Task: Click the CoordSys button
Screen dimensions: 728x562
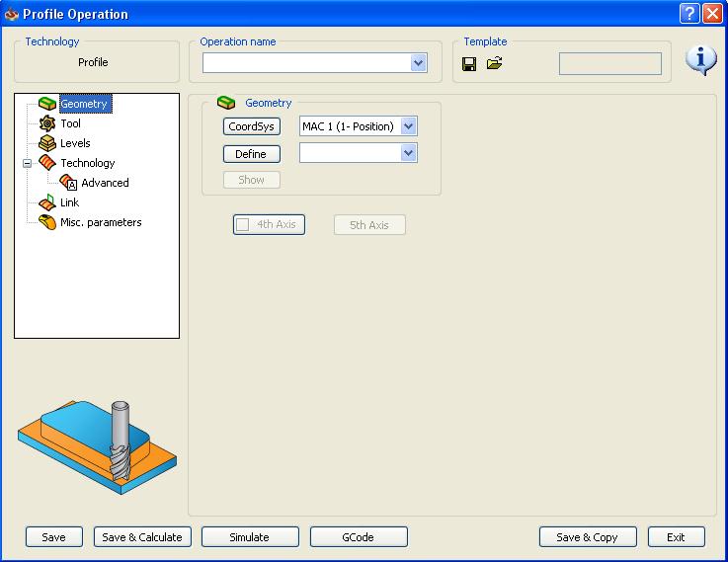Action: [x=252, y=126]
